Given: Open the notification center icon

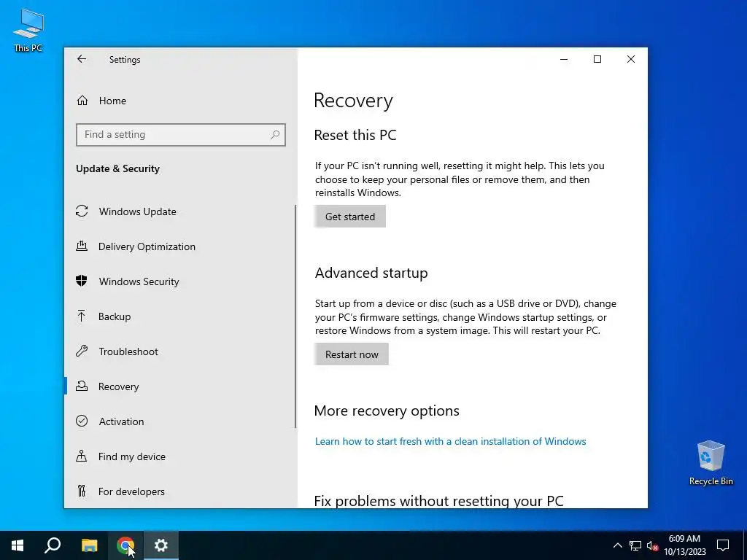Looking at the screenshot, I should tap(723, 545).
